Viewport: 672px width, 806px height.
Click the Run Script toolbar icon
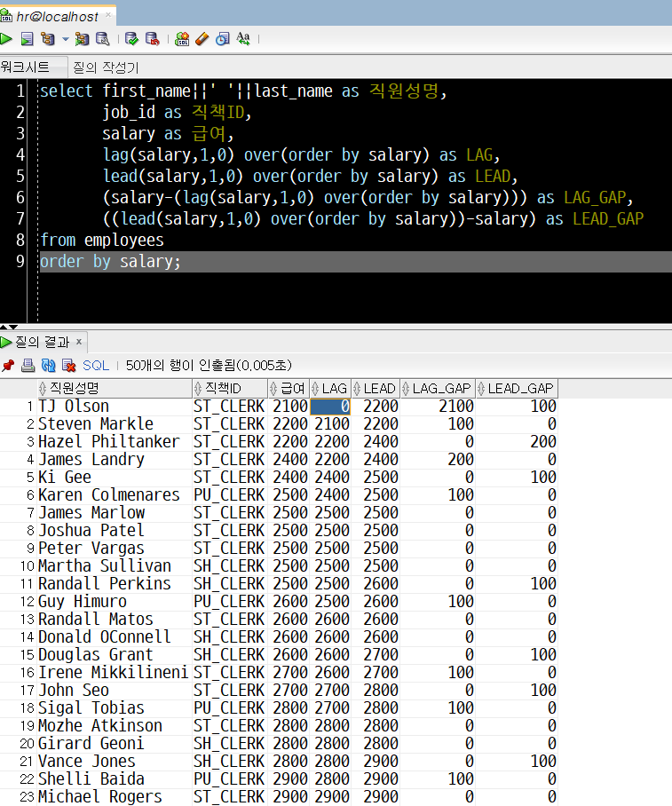pyautogui.click(x=27, y=38)
